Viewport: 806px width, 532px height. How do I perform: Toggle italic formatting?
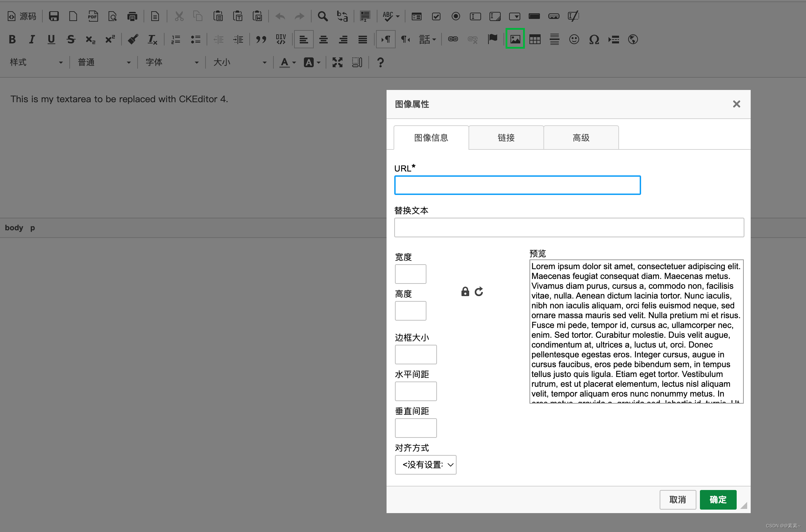[32, 39]
